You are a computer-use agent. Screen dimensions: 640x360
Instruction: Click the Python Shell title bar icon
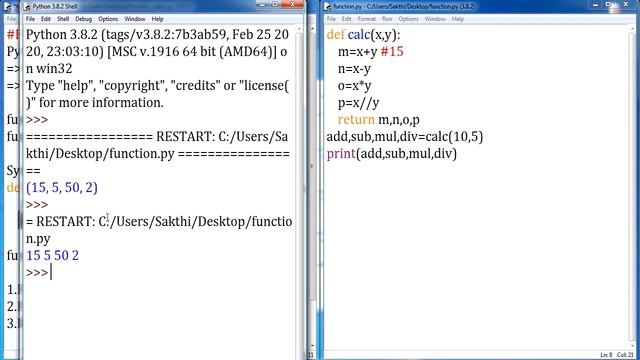[27, 7]
